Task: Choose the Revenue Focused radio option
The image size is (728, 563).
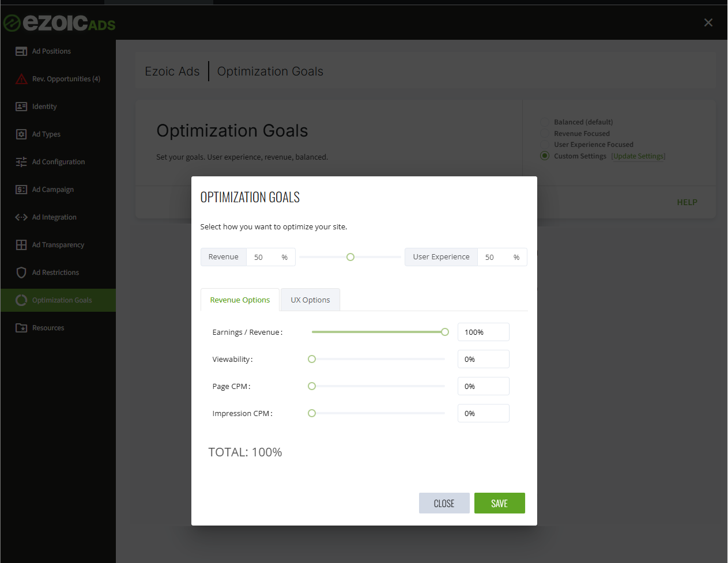Action: point(545,134)
